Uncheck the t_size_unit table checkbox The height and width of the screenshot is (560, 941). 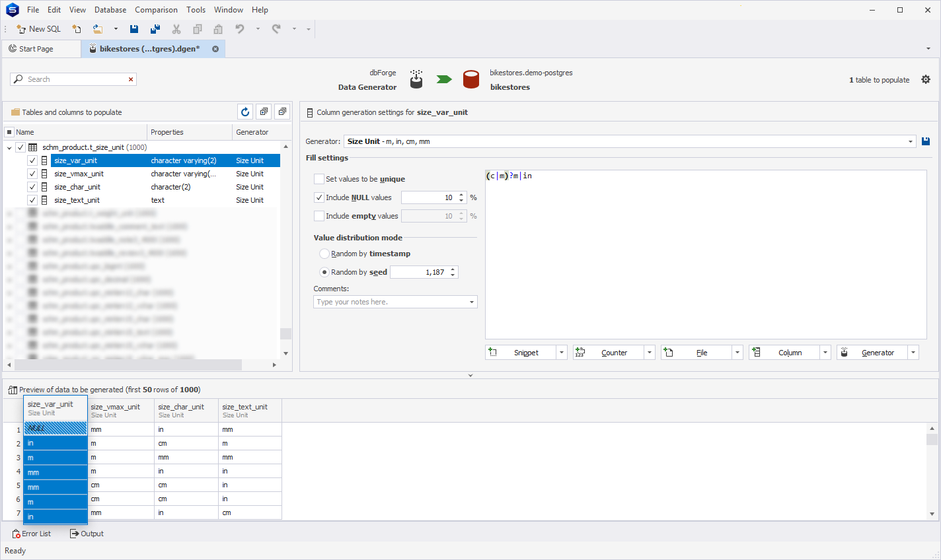point(20,147)
